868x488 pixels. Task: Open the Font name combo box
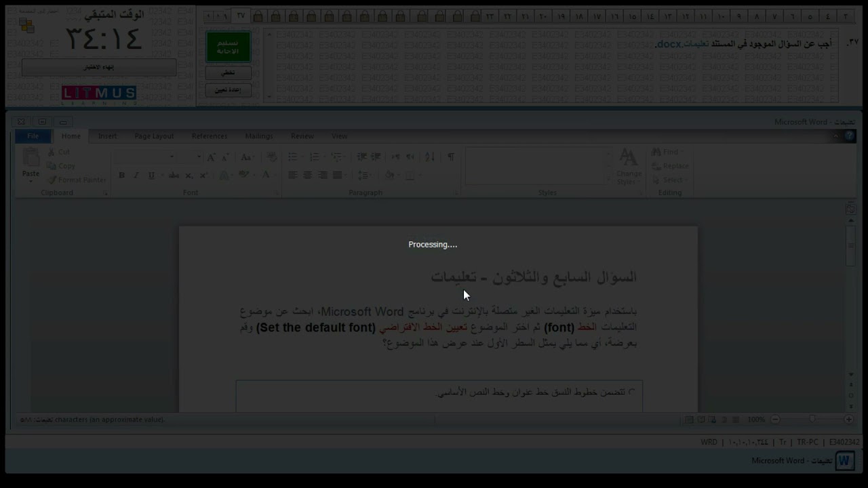pos(145,157)
